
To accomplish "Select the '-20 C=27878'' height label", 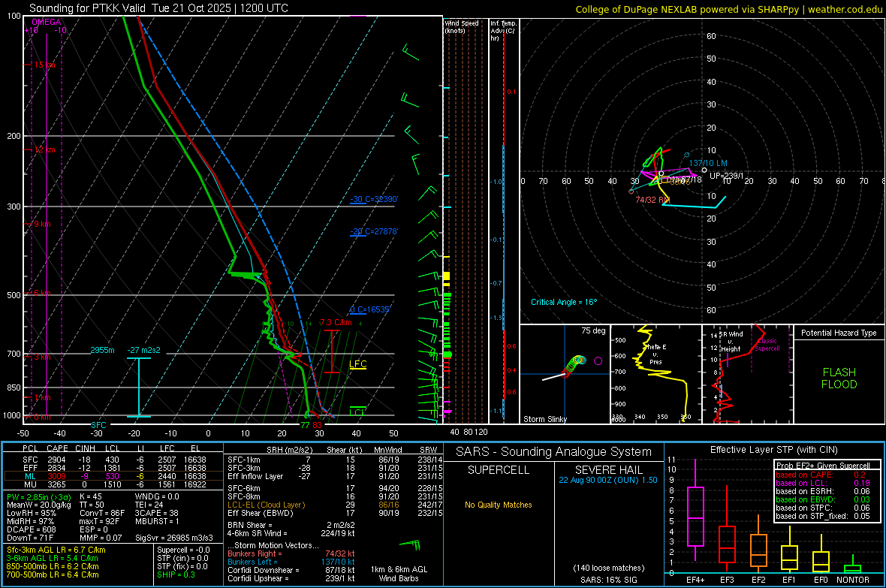I will pos(374,231).
